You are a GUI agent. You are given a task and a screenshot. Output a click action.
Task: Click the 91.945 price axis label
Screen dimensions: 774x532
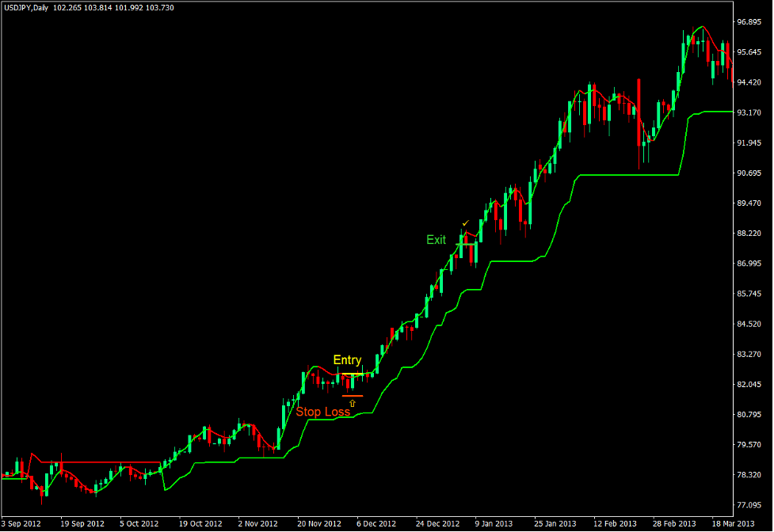click(749, 142)
